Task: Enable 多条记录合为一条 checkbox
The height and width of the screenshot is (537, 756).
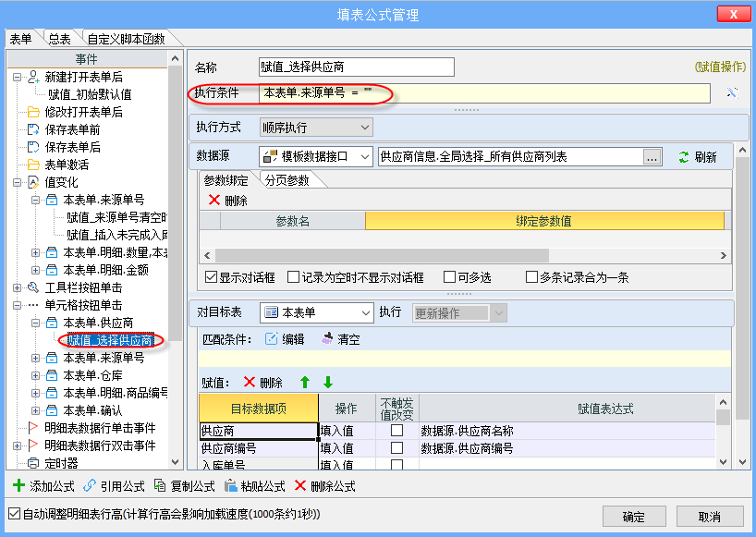Action: (531, 276)
